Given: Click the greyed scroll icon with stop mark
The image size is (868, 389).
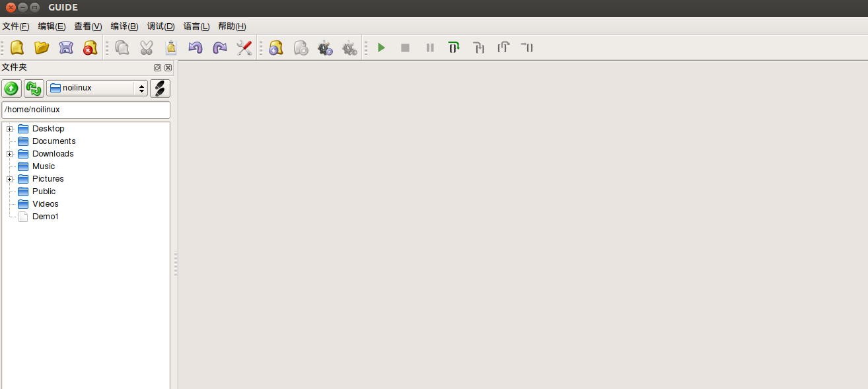Looking at the screenshot, I should pyautogui.click(x=301, y=48).
